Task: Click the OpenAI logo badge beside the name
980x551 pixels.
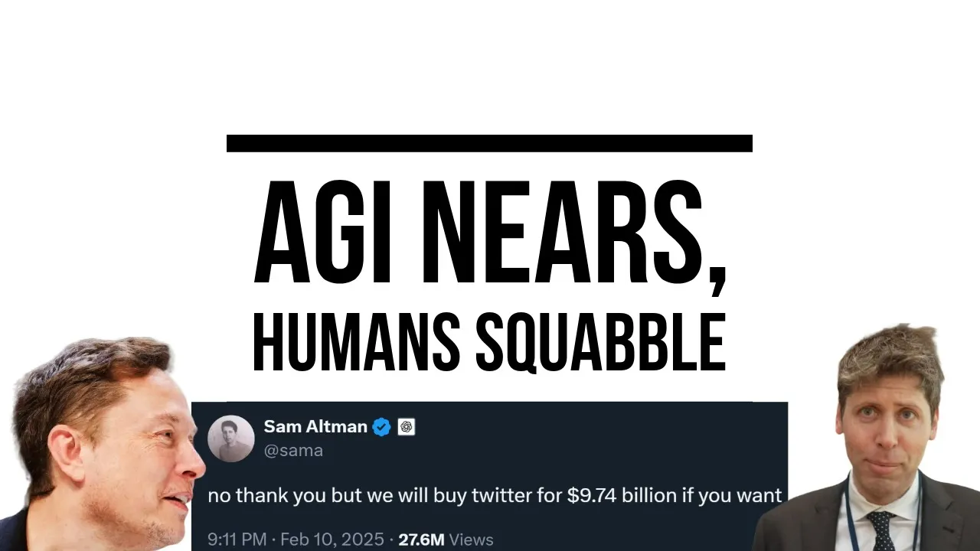Action: point(407,427)
